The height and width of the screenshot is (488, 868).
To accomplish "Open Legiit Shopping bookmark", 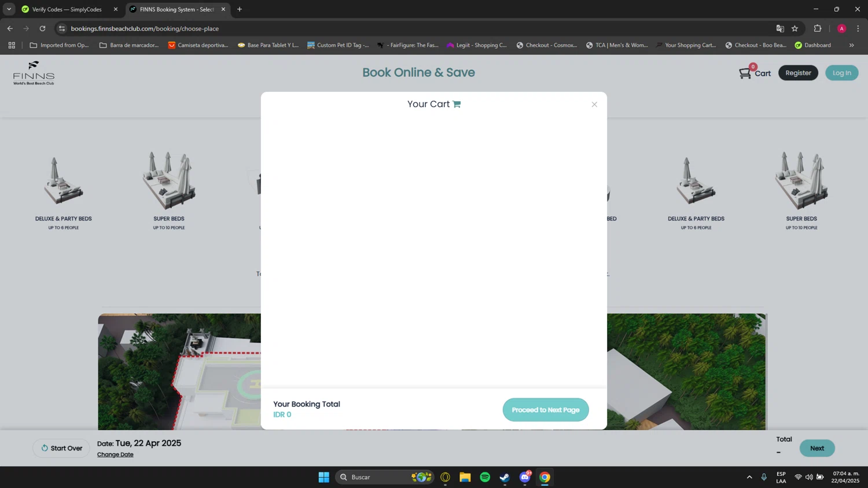I will click(x=477, y=45).
